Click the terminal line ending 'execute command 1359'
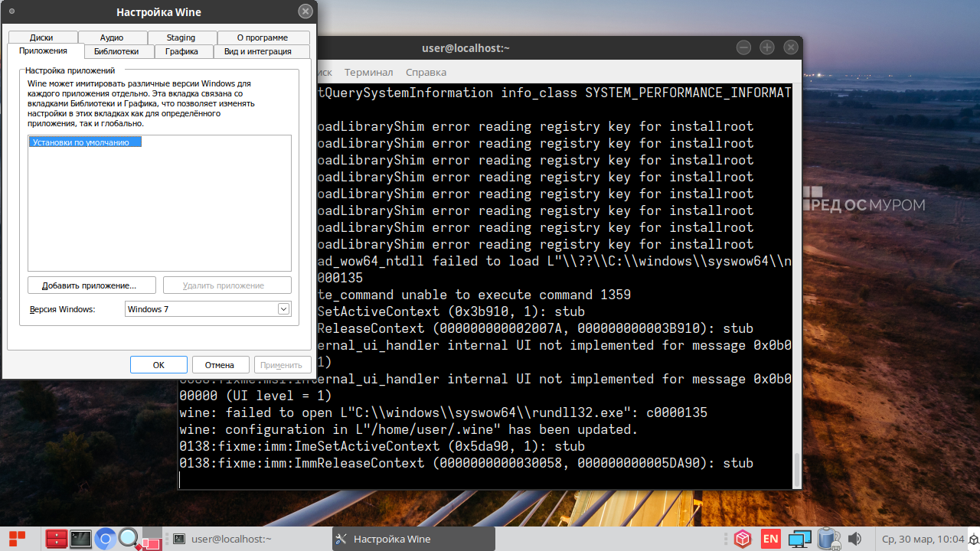The height and width of the screenshot is (551, 980). [474, 295]
